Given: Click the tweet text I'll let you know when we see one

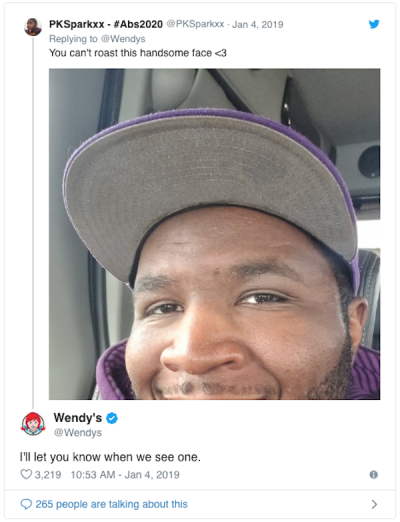Looking at the screenshot, I should tap(110, 457).
